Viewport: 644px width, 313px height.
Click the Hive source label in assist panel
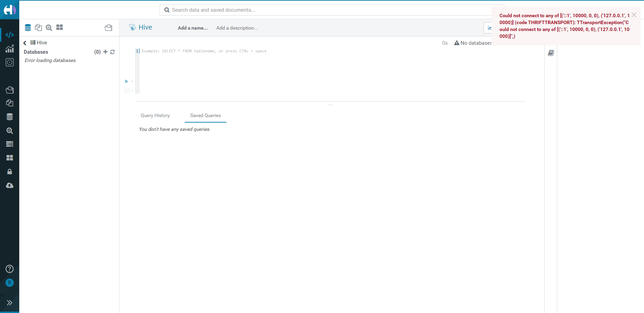point(39,43)
